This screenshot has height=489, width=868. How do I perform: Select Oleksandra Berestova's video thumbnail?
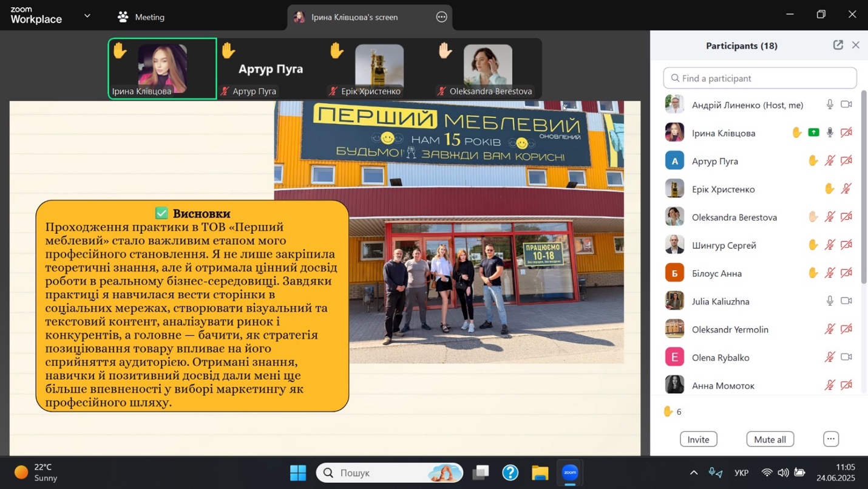click(487, 68)
